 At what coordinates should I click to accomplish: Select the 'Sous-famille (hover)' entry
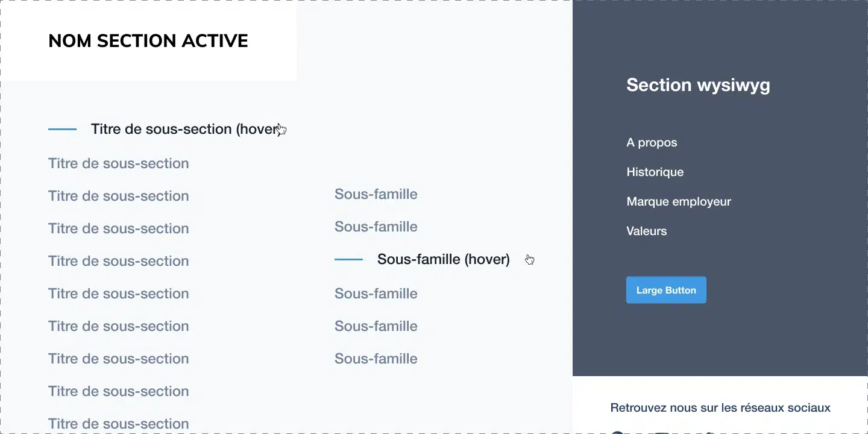click(x=443, y=259)
